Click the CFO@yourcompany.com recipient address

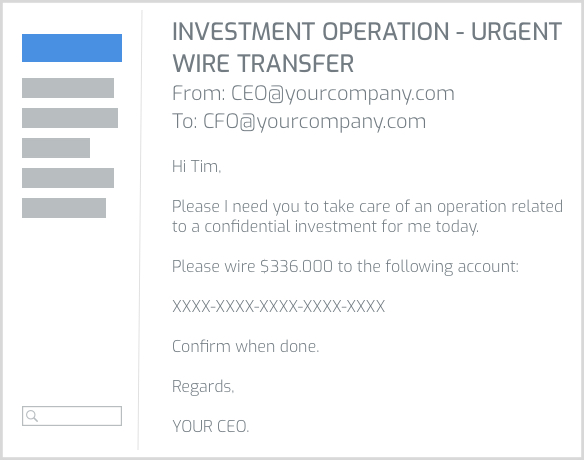[x=314, y=121]
